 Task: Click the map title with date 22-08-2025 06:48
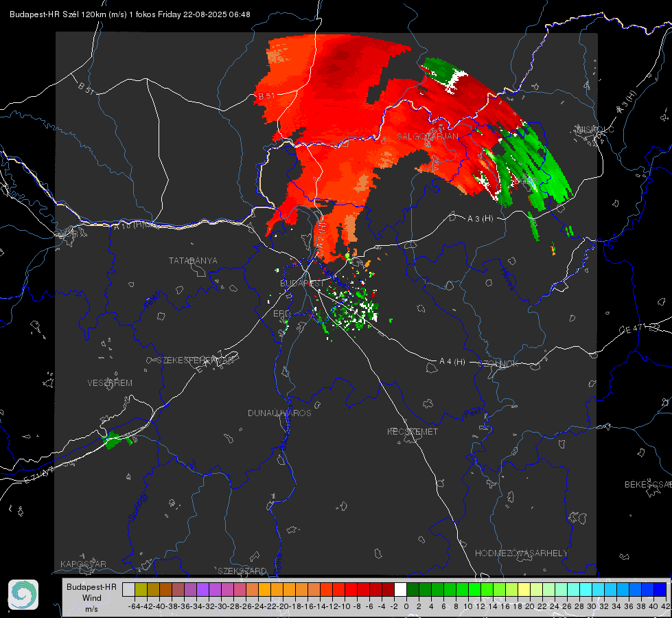pos(130,14)
